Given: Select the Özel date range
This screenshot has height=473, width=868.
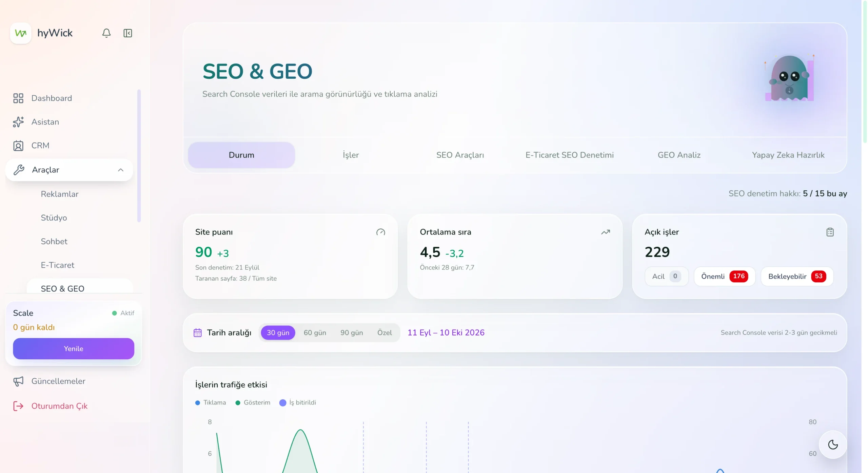Looking at the screenshot, I should coord(384,333).
